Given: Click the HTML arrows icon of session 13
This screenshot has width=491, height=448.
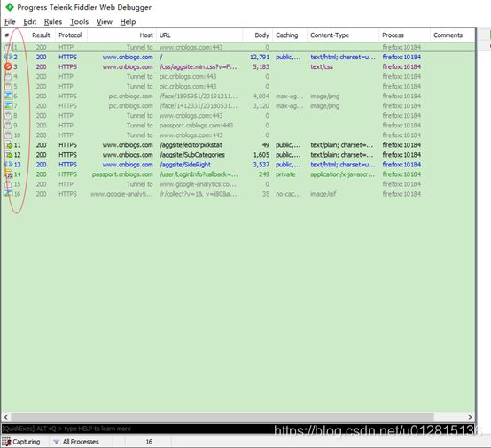Looking at the screenshot, I should click(8, 165).
